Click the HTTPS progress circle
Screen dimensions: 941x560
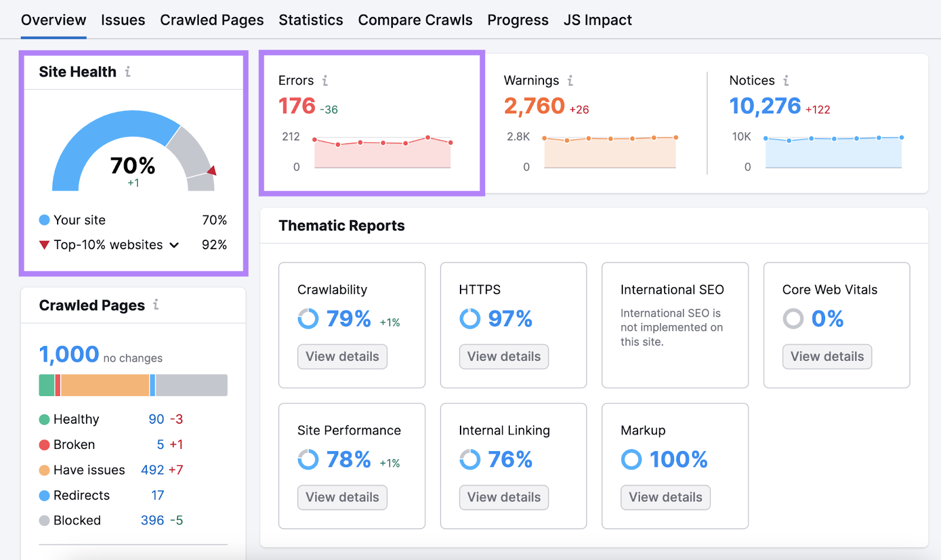469,318
